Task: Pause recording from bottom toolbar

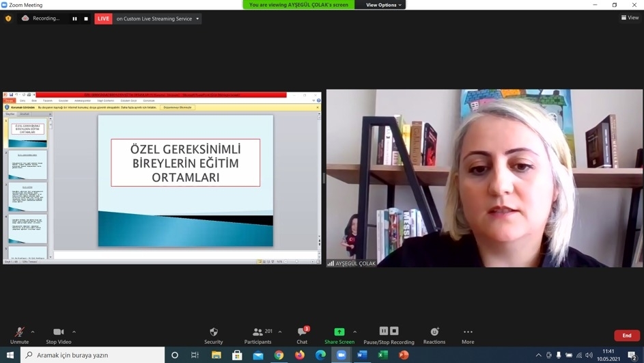Action: 384,331
